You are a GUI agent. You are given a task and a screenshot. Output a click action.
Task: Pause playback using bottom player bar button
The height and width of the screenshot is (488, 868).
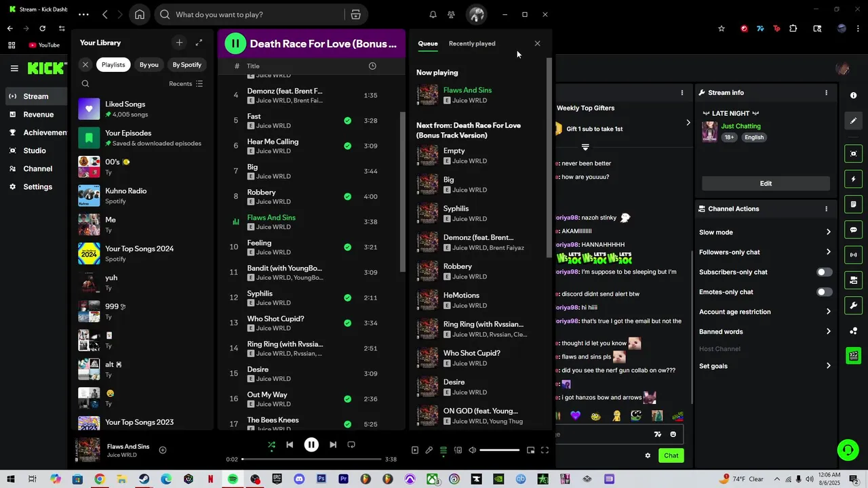coord(311,445)
